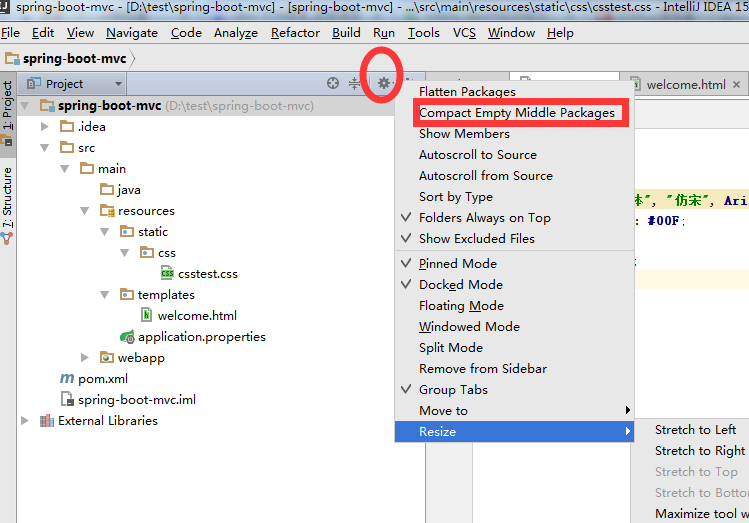Viewport: 749px width, 523px height.
Task: Choose Stretch to Left
Action: (x=696, y=430)
